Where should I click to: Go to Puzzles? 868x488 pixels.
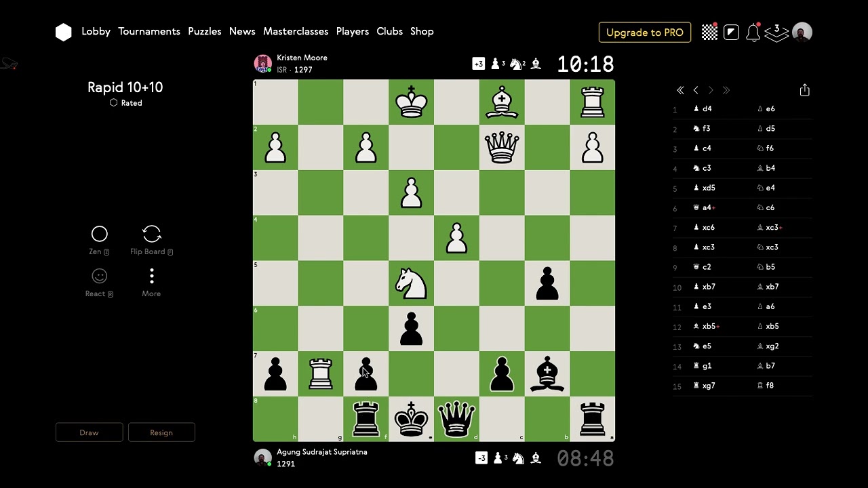click(x=205, y=32)
